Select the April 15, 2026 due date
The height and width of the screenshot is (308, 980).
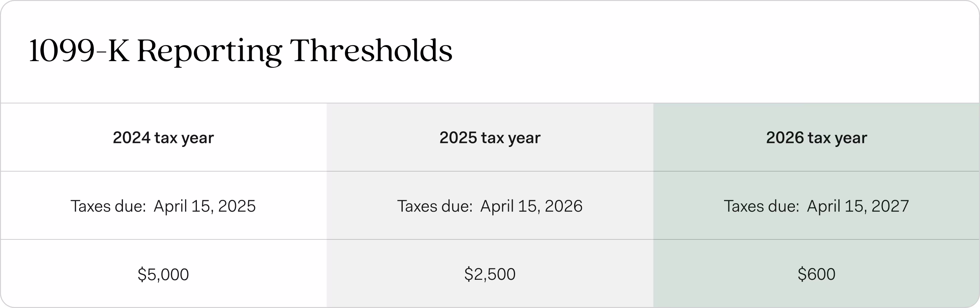(x=531, y=207)
